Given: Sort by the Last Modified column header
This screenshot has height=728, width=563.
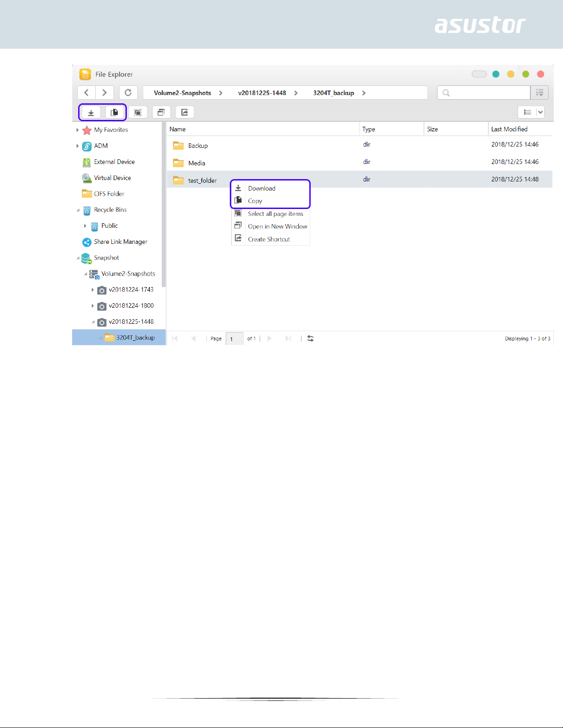Looking at the screenshot, I should (521, 129).
